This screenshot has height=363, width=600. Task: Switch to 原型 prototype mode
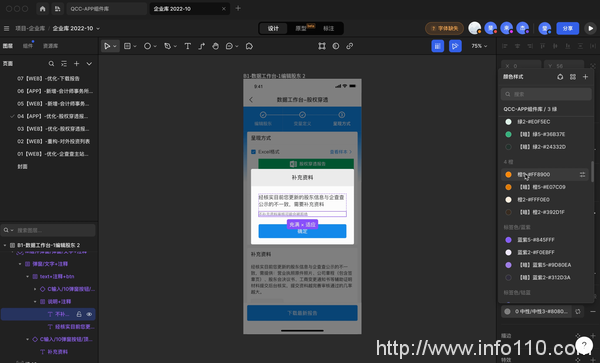(301, 28)
